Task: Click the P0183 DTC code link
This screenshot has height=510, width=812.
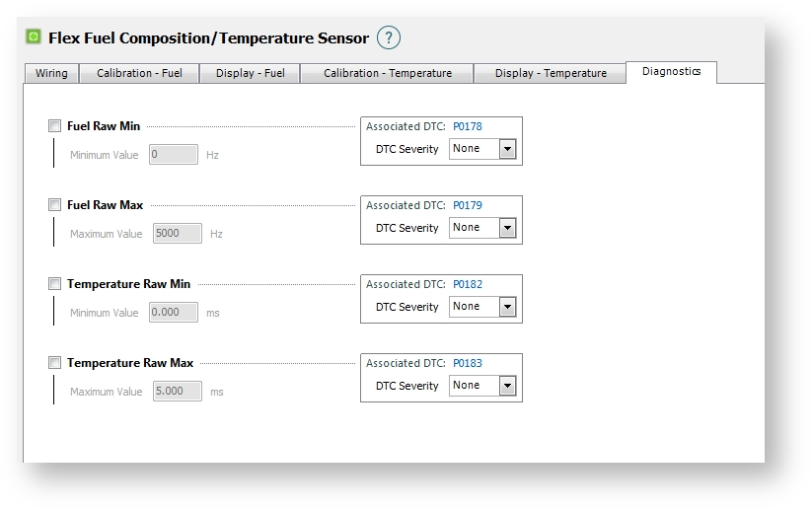Action: point(468,363)
